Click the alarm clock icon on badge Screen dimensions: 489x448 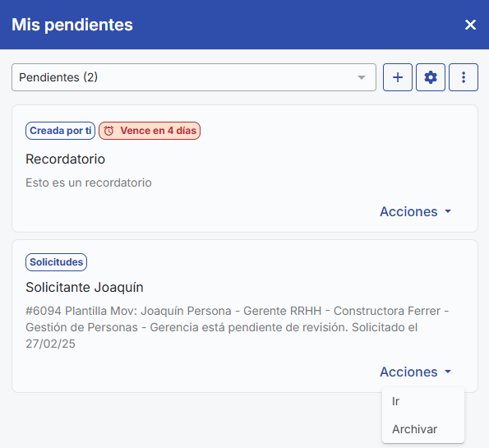(x=108, y=131)
